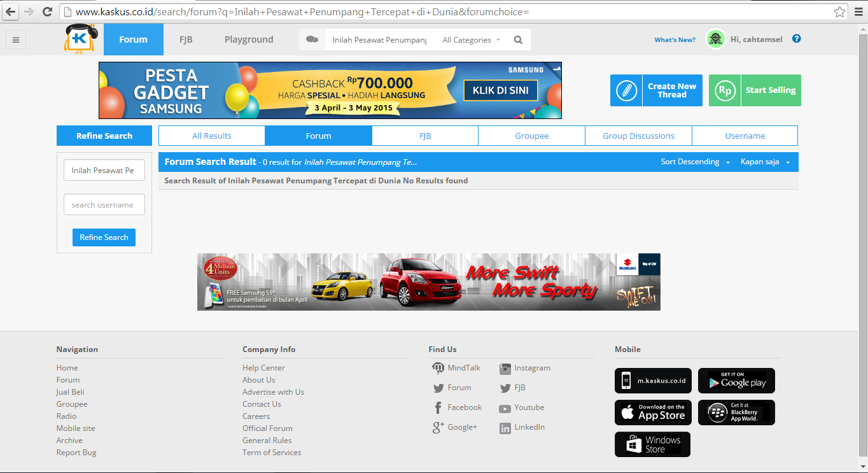Switch to the Groupee results tab
Viewport: 868px width, 473px height.
click(532, 136)
